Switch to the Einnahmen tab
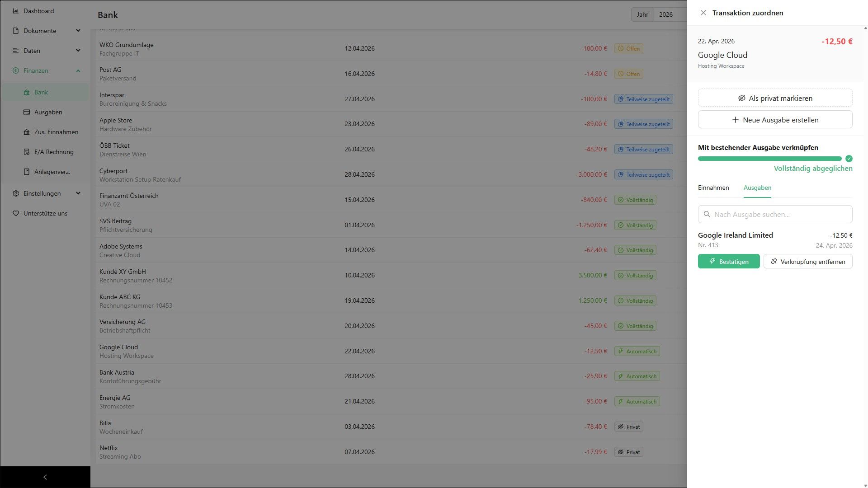The width and height of the screenshot is (868, 488). click(x=713, y=188)
